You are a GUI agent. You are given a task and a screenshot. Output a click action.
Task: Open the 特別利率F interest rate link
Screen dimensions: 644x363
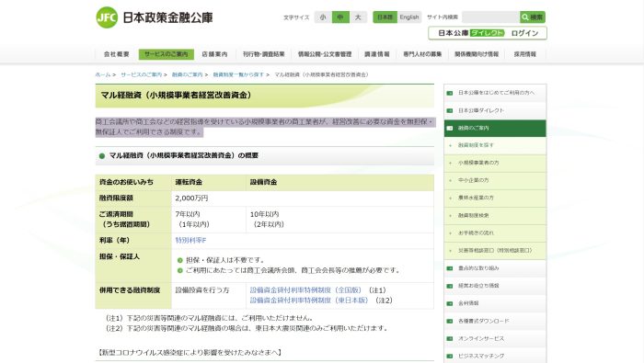point(191,241)
